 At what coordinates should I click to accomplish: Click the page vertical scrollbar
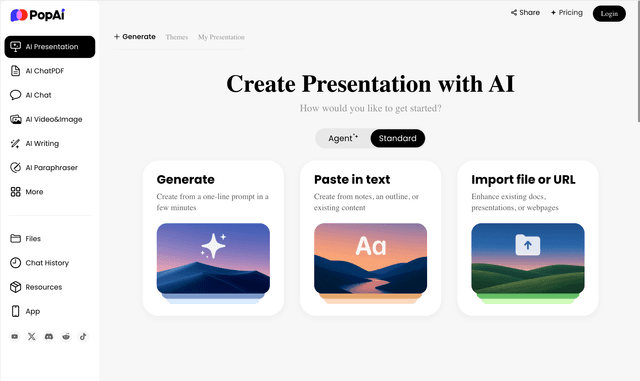pos(638,61)
